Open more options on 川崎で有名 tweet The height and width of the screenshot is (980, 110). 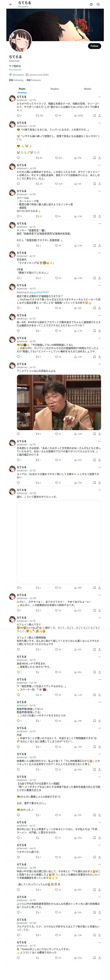click(x=99, y=123)
